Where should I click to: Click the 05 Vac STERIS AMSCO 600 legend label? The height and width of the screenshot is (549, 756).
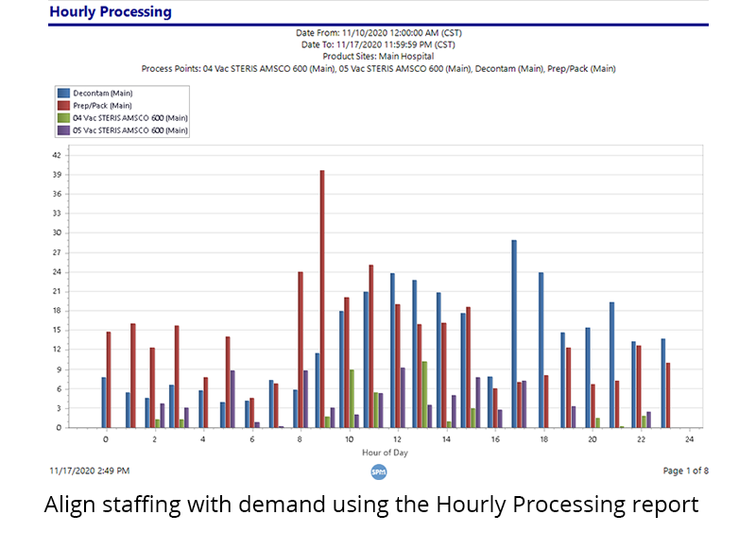click(130, 130)
